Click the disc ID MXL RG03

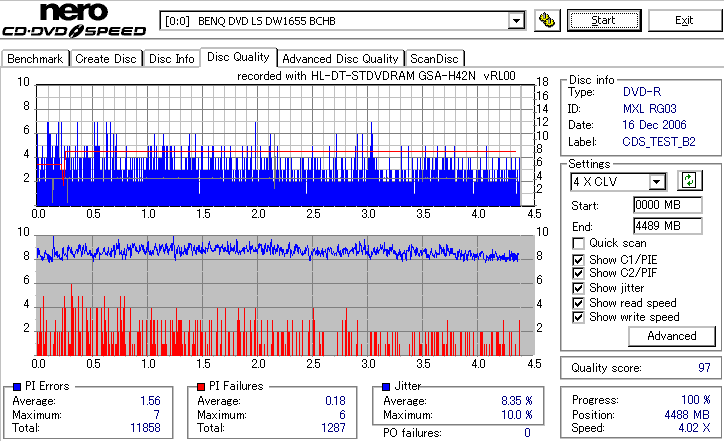[x=649, y=109]
